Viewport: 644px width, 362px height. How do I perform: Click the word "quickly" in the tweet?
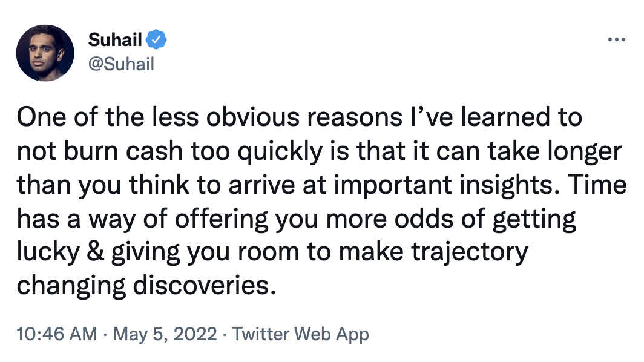[x=280, y=151]
